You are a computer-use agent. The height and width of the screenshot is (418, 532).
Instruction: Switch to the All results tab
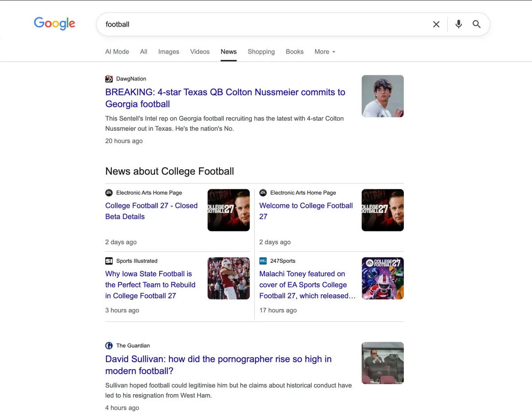(144, 52)
